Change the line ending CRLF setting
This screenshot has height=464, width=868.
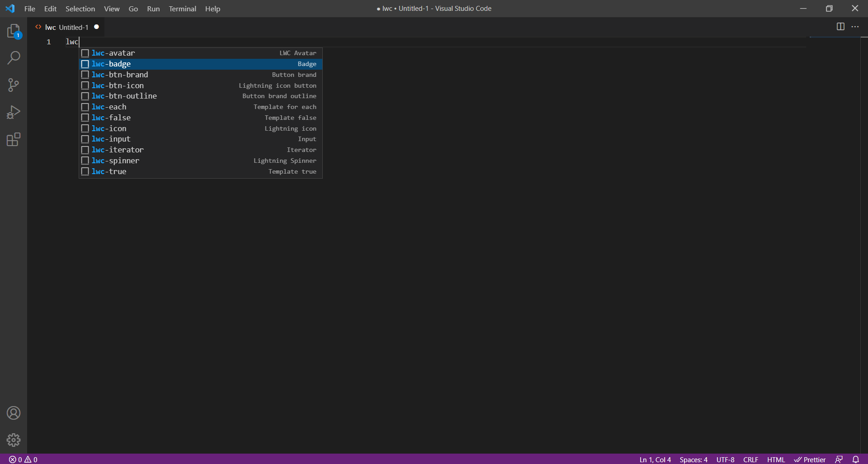click(750, 459)
